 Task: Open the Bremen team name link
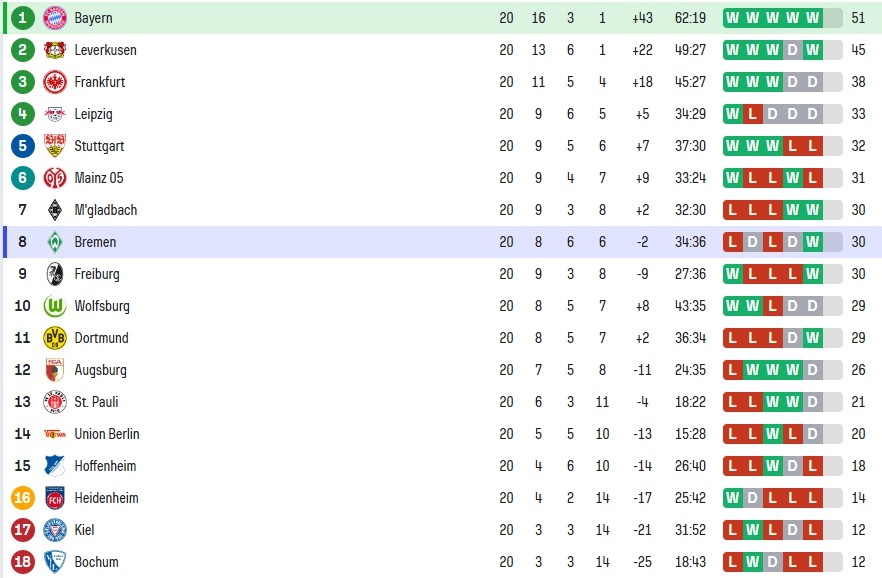point(95,242)
